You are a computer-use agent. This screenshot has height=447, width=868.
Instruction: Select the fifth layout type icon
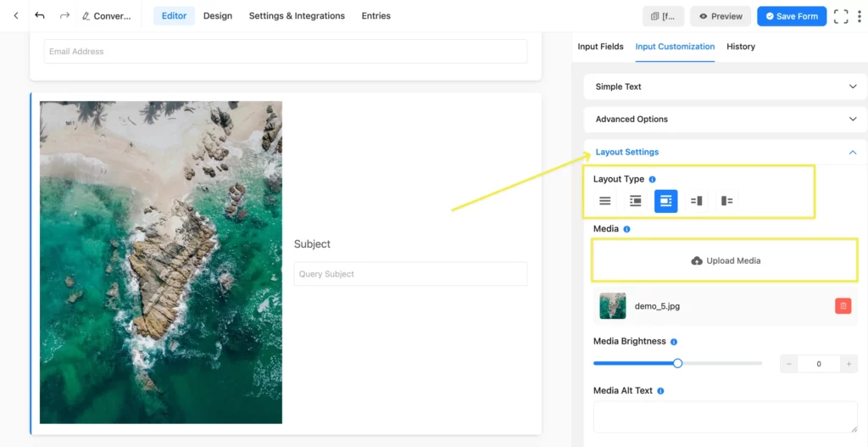[726, 201]
